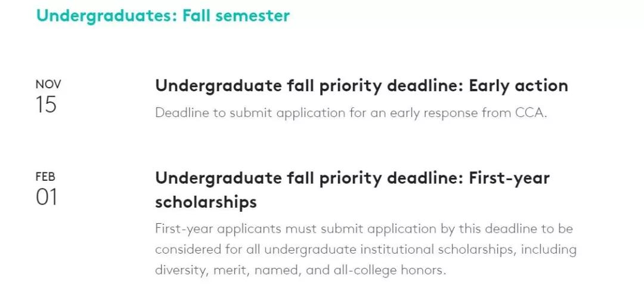Click the date number 01

click(47, 197)
